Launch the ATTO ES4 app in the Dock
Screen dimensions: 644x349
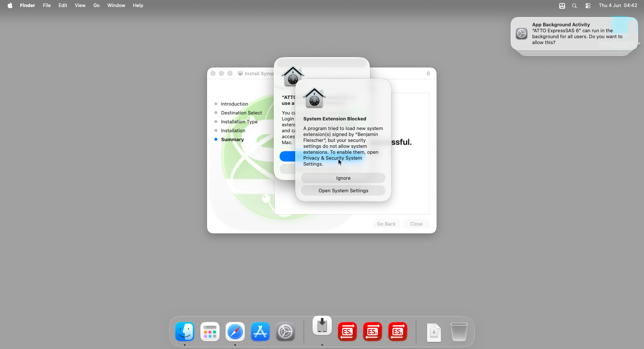click(347, 332)
